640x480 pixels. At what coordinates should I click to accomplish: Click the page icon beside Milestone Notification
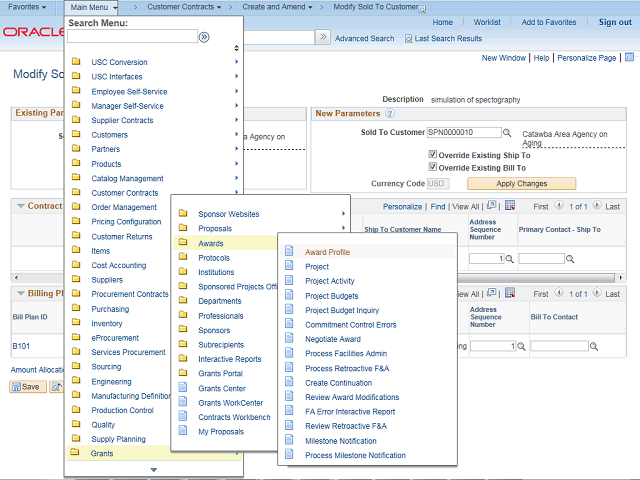tap(289, 440)
